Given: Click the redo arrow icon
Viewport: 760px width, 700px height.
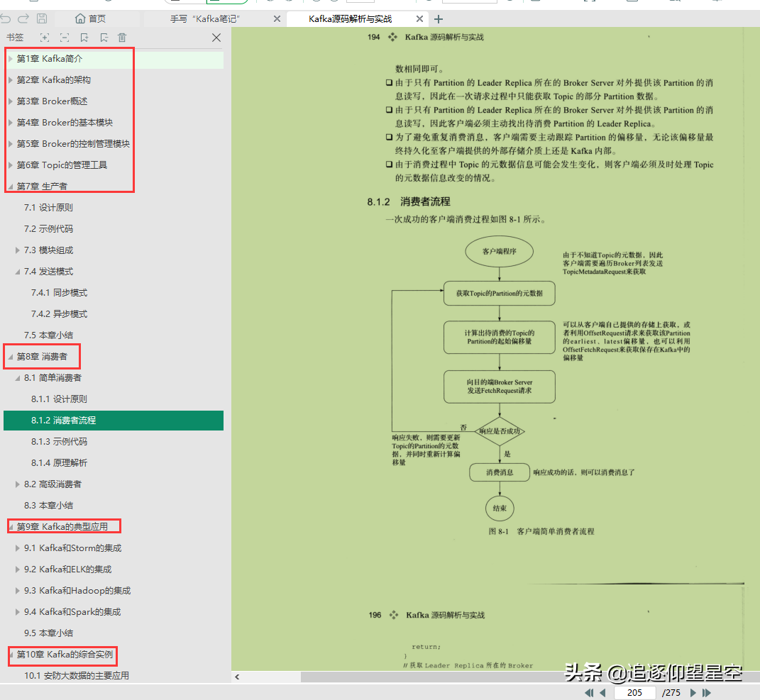Looking at the screenshot, I should pos(23,19).
